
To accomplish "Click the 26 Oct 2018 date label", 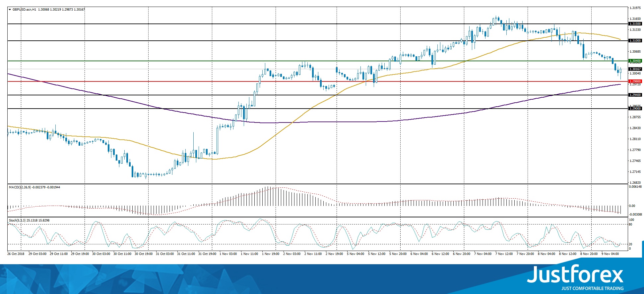I will click(x=16, y=254).
